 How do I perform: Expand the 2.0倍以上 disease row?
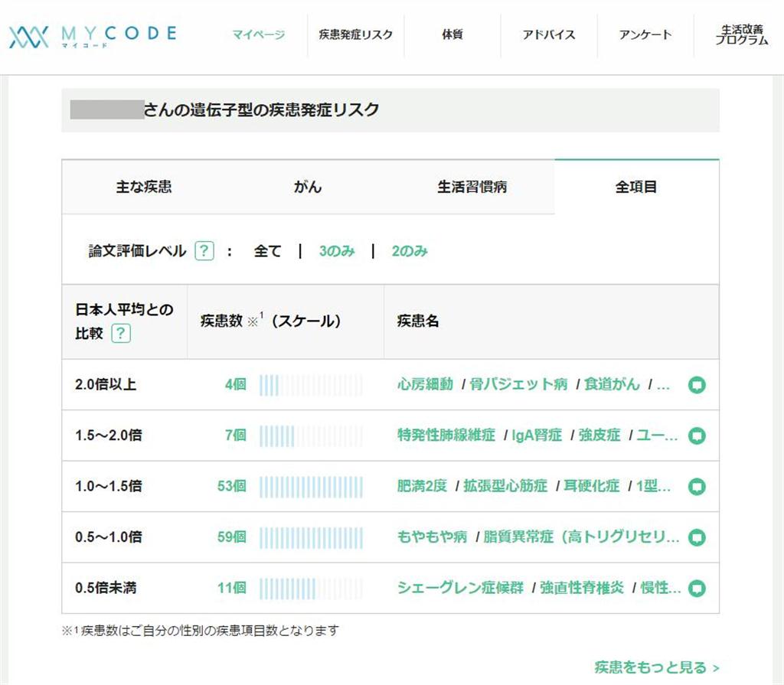point(696,385)
